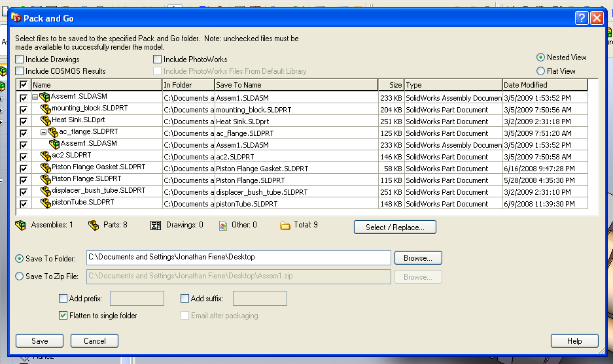The height and width of the screenshot is (364, 613).
Task: Click the ac_flange.SLDPRT part icon
Action: pyautogui.click(x=53, y=133)
